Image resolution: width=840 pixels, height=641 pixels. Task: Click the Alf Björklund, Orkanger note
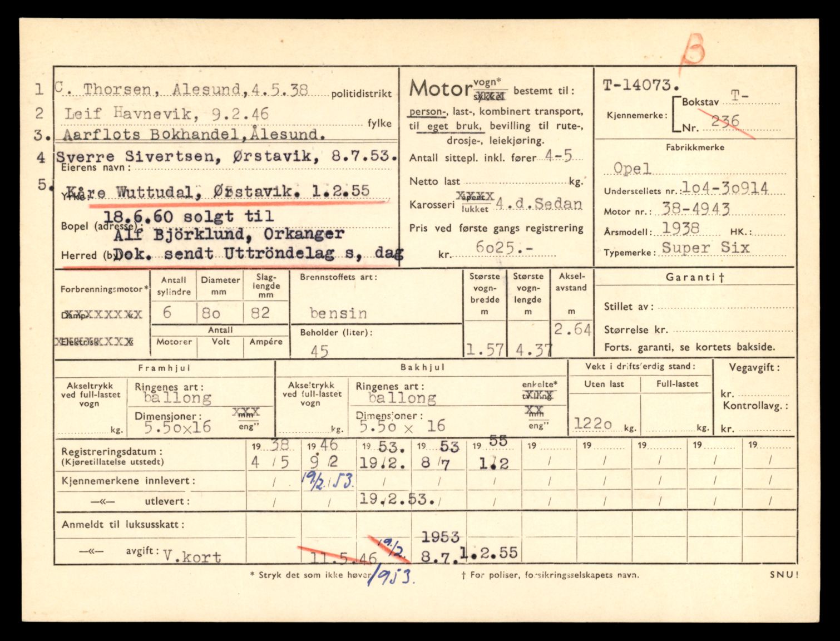pos(228,234)
